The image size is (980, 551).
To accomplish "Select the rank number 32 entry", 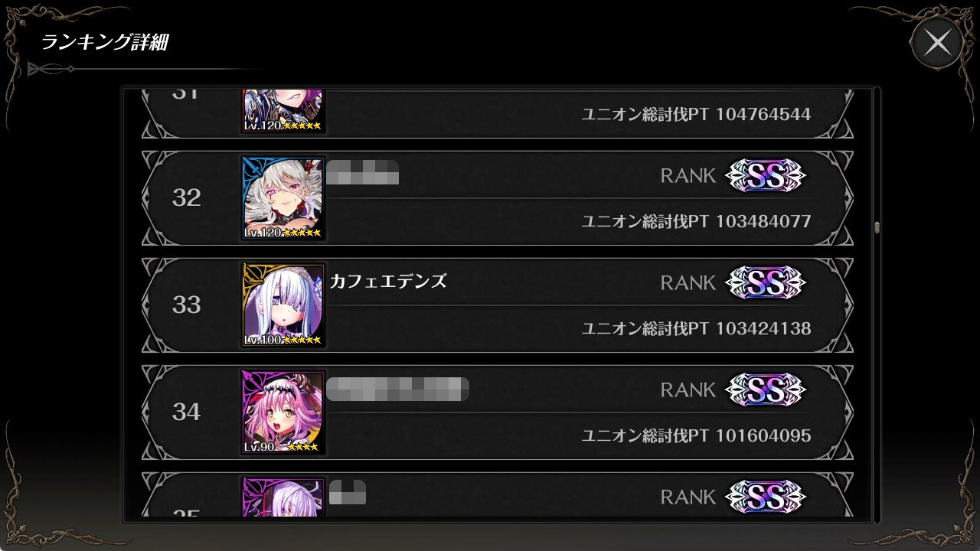I will click(187, 198).
